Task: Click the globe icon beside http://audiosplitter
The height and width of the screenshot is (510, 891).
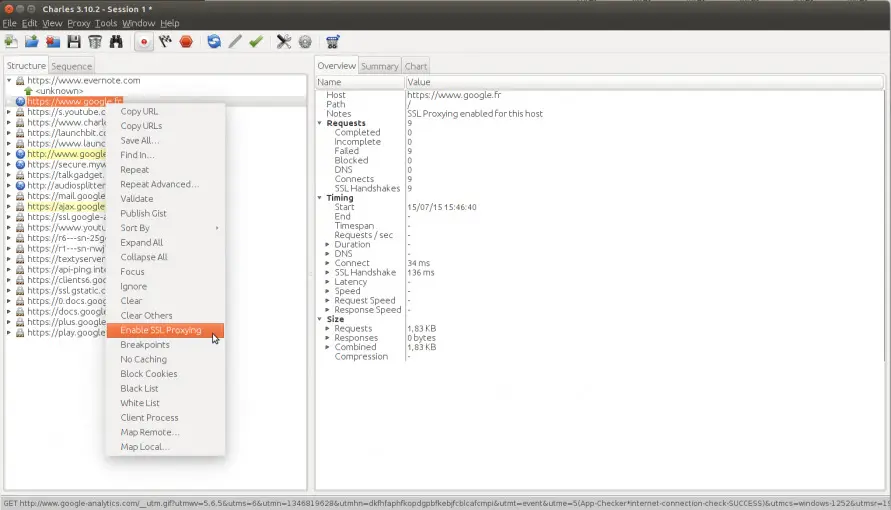Action: coord(20,186)
